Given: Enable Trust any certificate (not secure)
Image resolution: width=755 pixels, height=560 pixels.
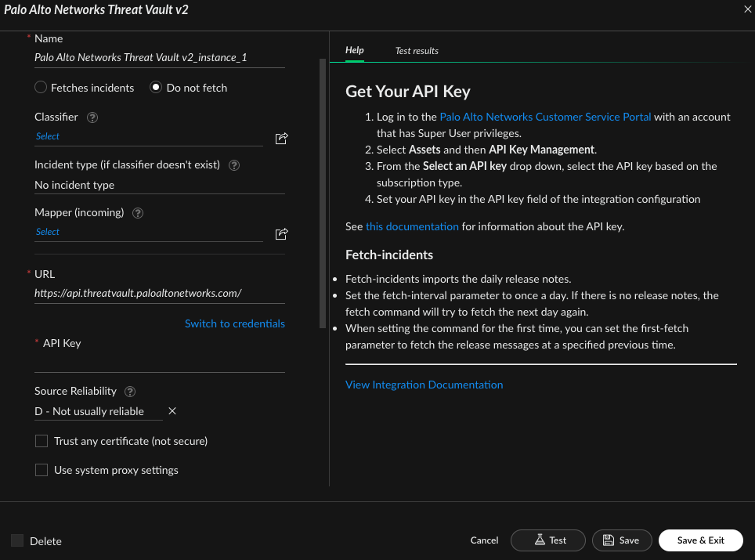Looking at the screenshot, I should pyautogui.click(x=42, y=442).
